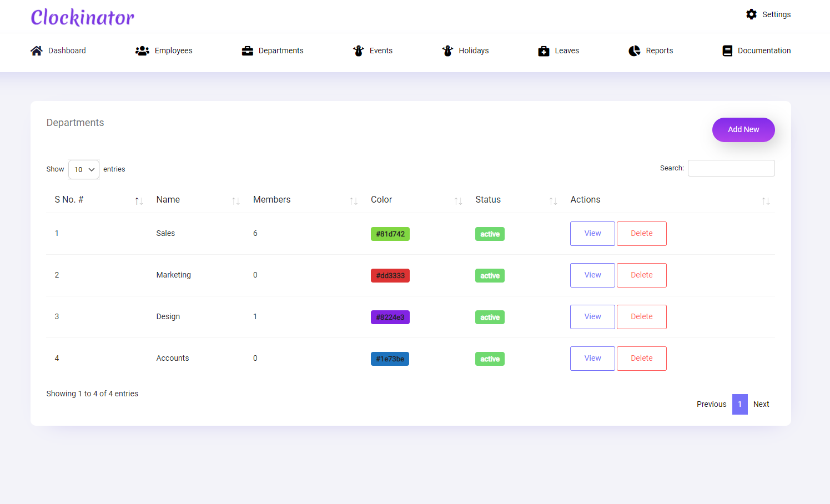Click the Clockinator logo
Image resolution: width=830 pixels, height=504 pixels.
coord(82,17)
